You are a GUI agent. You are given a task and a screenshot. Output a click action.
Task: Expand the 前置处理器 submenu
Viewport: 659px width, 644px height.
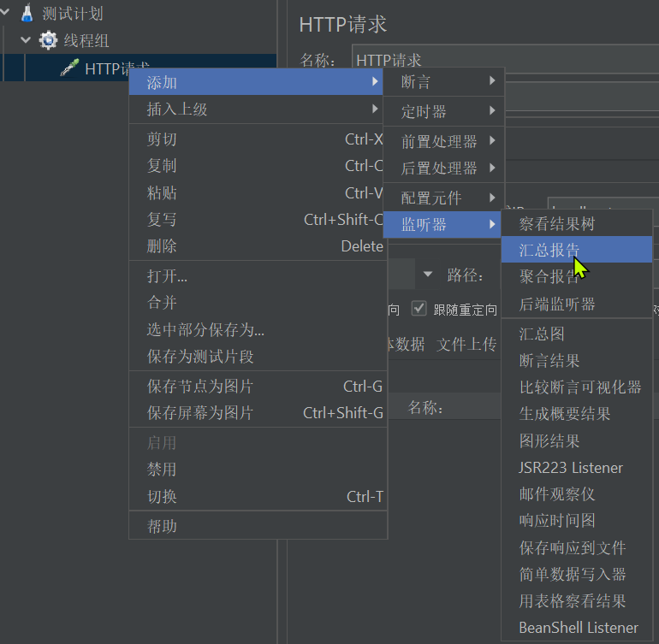tap(444, 141)
